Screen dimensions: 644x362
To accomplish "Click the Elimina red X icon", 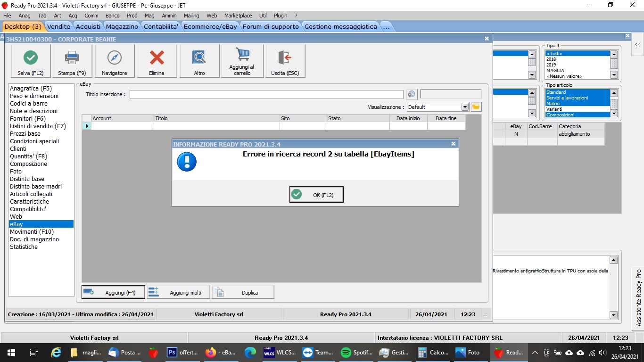I will tap(157, 61).
